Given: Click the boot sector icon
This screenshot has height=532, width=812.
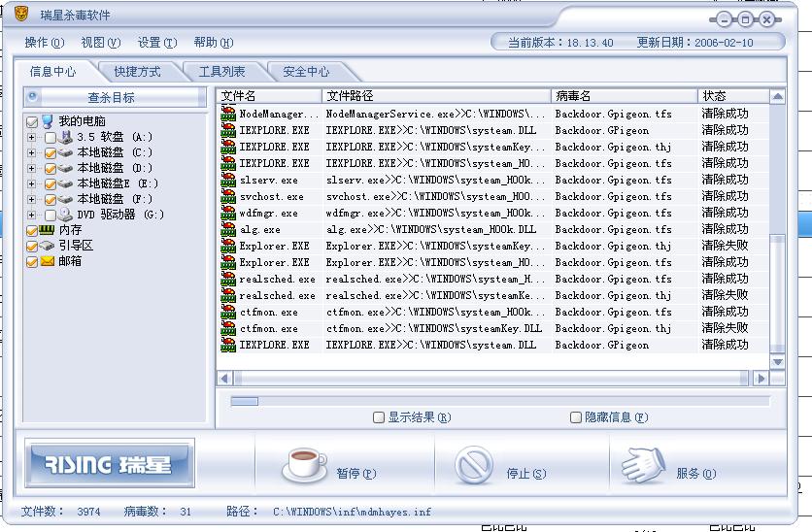Looking at the screenshot, I should pyautogui.click(x=48, y=246).
